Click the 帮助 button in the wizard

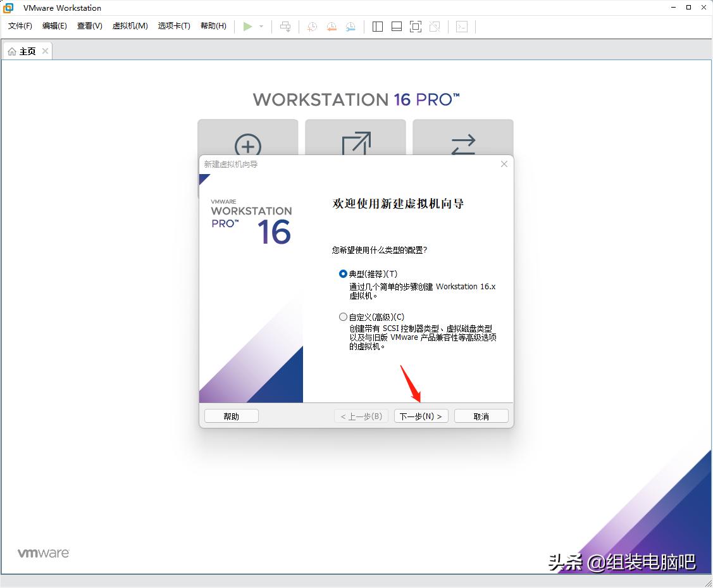point(231,416)
